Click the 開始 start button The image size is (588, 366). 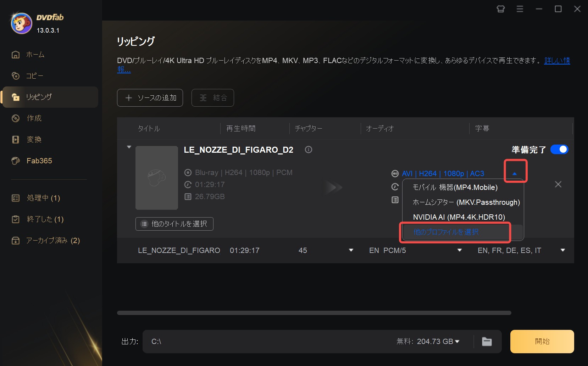tap(542, 342)
